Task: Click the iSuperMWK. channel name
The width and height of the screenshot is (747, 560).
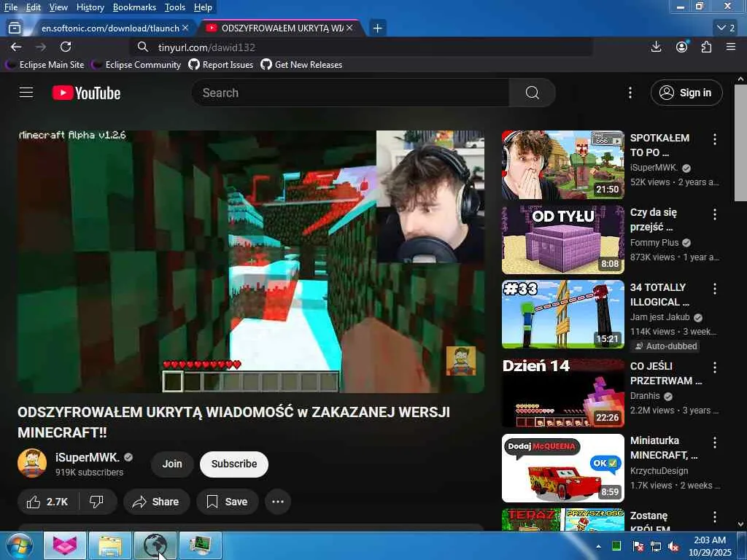Action: [x=88, y=457]
